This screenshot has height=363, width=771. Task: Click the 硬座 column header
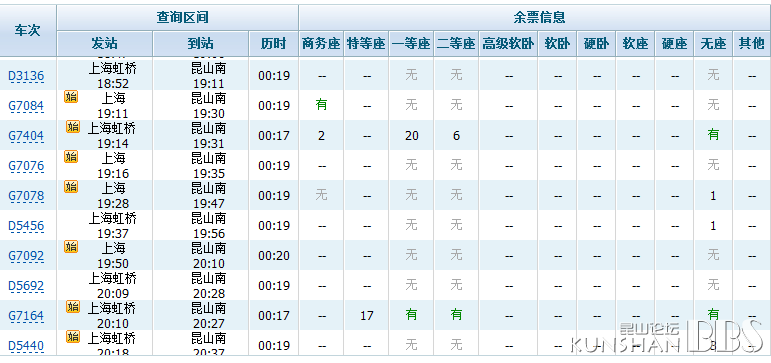[x=675, y=44]
